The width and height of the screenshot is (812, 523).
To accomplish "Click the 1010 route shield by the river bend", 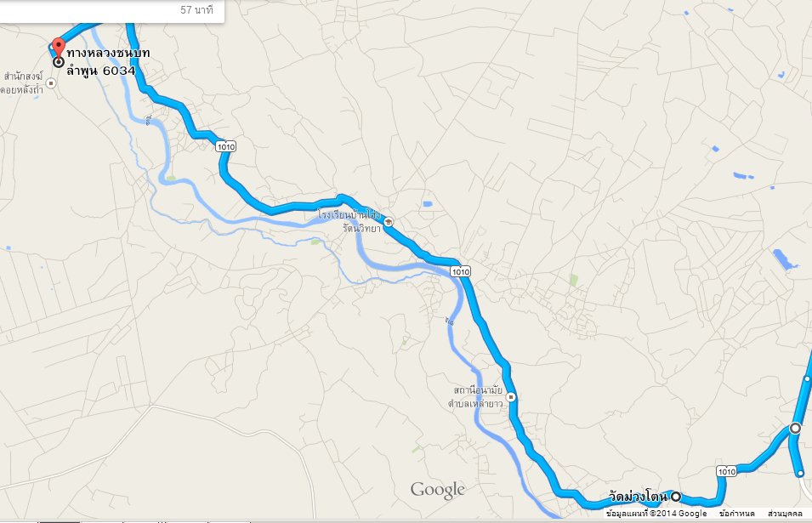I will (x=460, y=271).
